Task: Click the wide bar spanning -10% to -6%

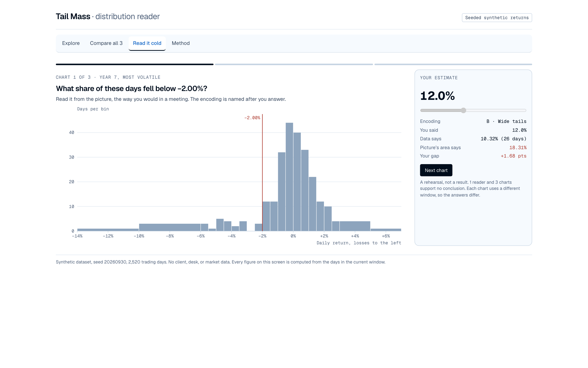Action: [170, 227]
